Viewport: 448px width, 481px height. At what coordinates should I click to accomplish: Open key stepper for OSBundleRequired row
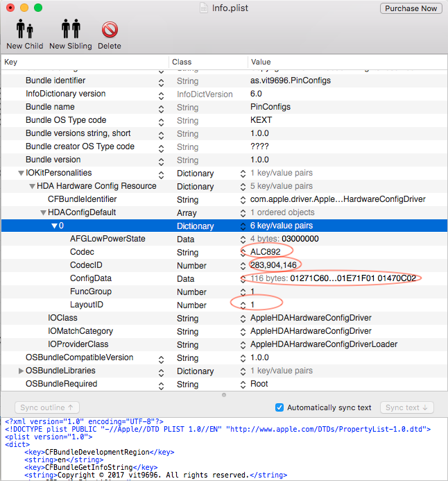(x=161, y=386)
